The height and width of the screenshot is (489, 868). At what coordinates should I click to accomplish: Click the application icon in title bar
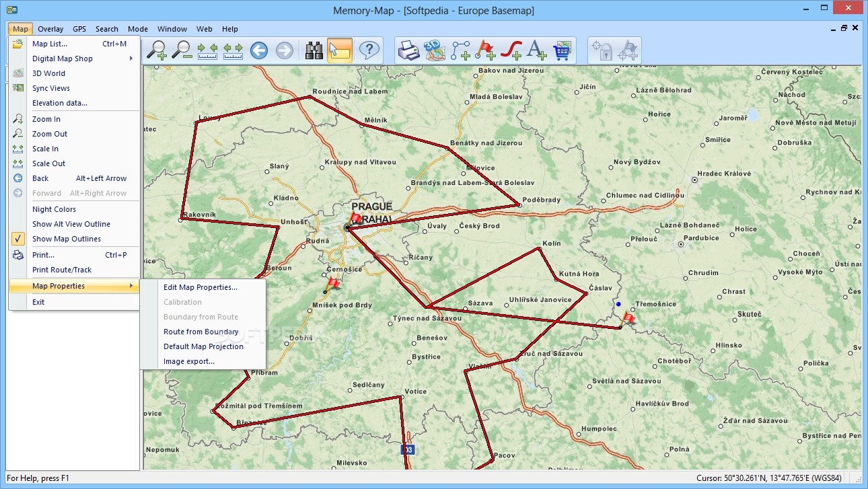point(11,10)
